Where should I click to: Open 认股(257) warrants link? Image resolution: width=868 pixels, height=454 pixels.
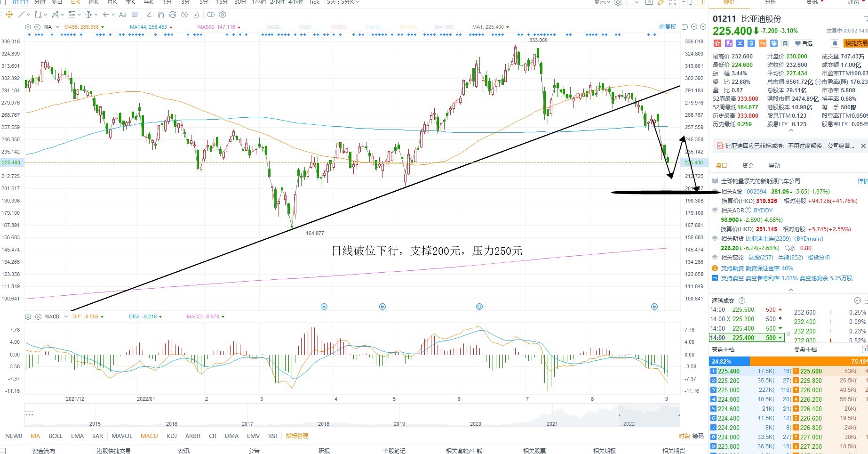(761, 258)
